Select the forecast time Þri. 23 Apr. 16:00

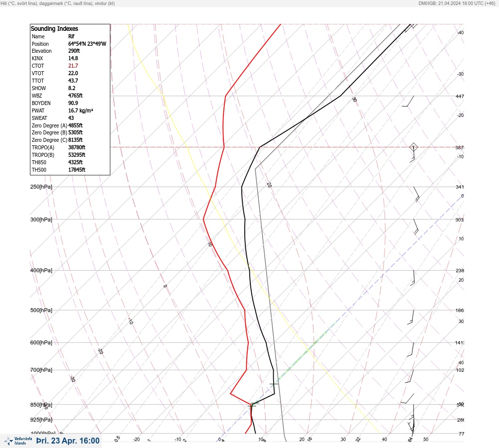[x=68, y=441]
